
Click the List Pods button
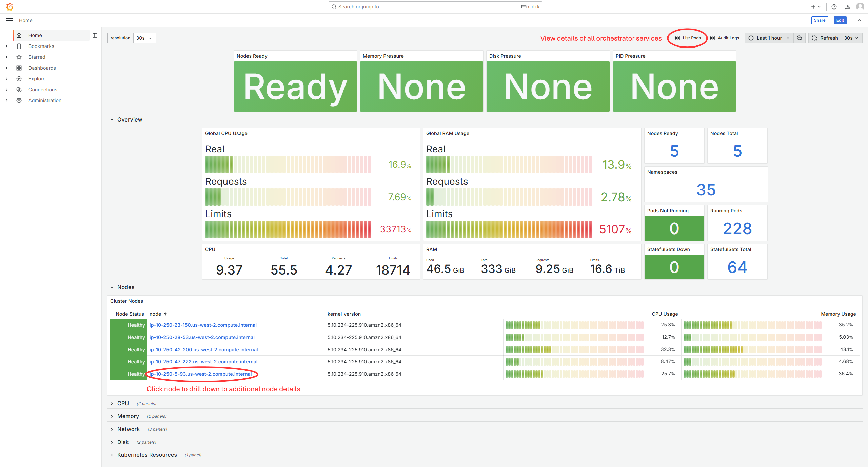click(x=688, y=38)
